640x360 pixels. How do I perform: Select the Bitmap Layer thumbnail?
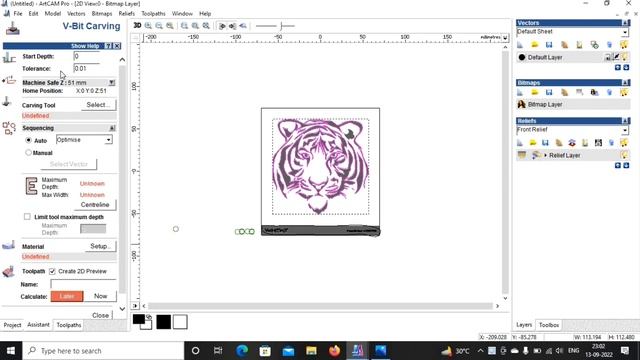[x=521, y=104]
